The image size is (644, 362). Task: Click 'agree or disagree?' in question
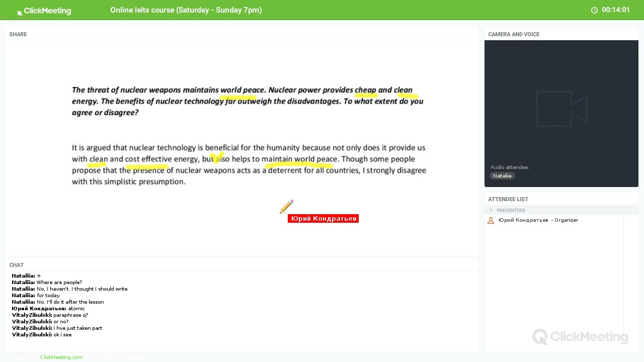[105, 113]
